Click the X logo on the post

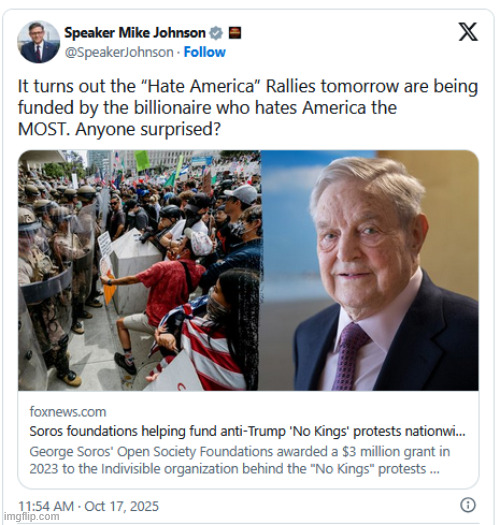[x=468, y=32]
